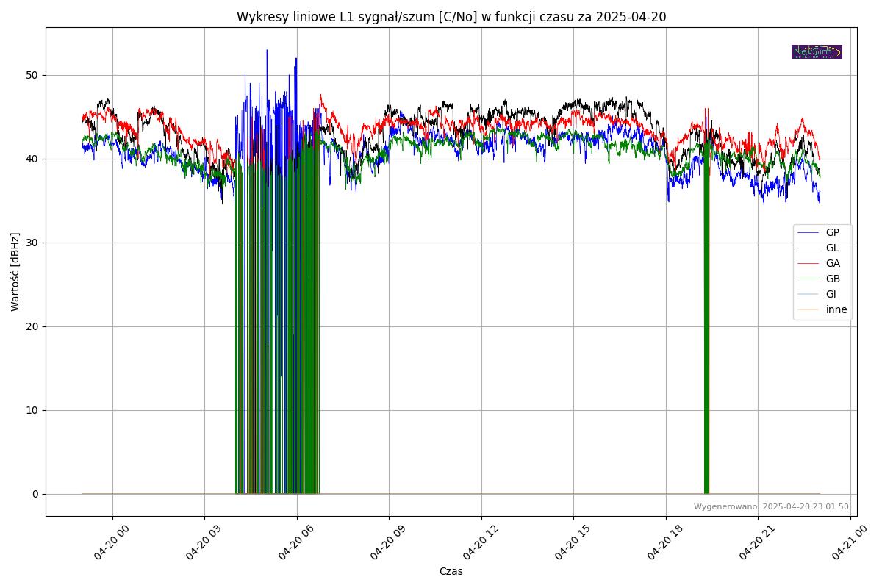Click the '04-21 00' x-axis tick label
This screenshot has width=882, height=588.
point(846,546)
